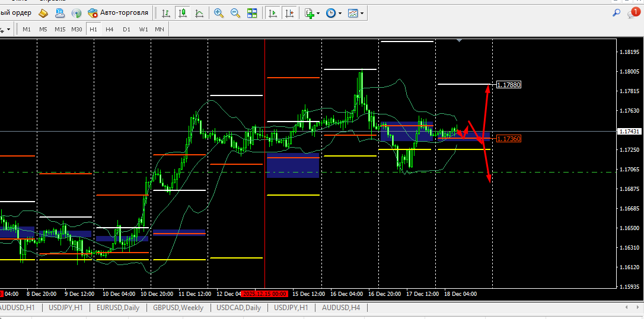This screenshot has height=319, width=644.
Task: Click the 1.15935 price scale value
Action: pyautogui.click(x=630, y=286)
